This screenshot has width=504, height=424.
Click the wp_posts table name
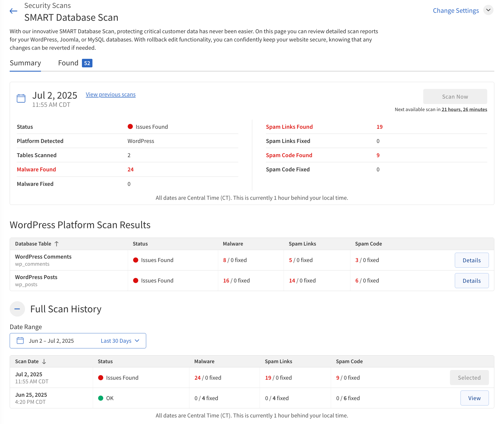26,284
